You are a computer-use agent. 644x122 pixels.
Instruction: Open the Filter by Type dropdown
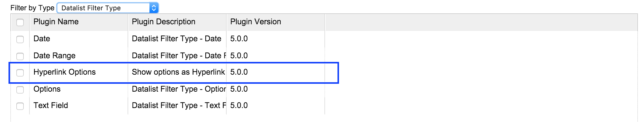click(108, 8)
